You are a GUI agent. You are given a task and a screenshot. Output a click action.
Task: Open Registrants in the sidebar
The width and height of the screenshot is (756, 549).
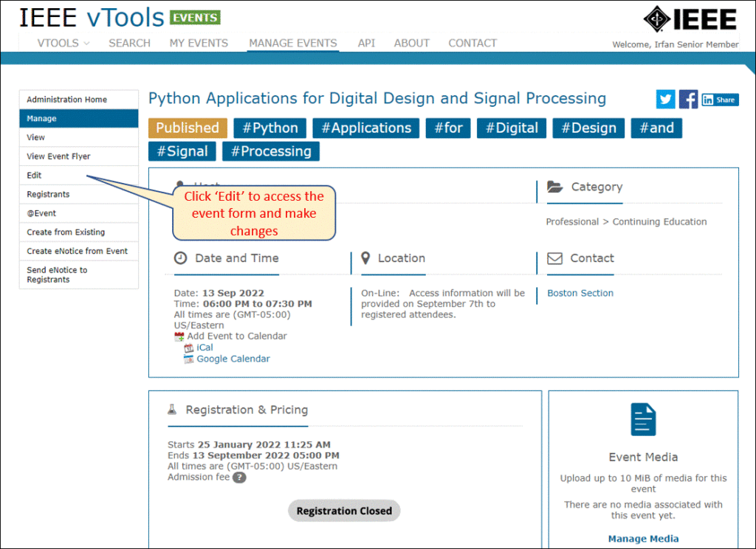(79, 194)
